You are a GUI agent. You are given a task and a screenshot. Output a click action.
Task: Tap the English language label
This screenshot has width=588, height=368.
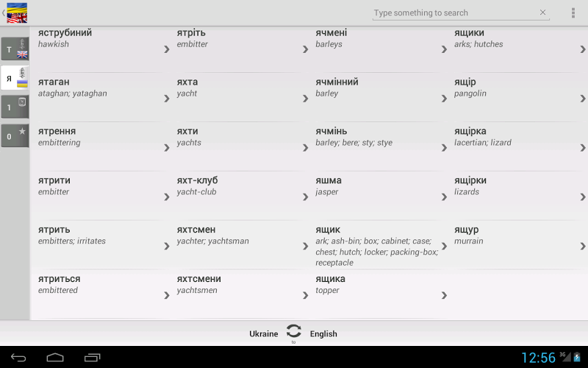tap(323, 333)
